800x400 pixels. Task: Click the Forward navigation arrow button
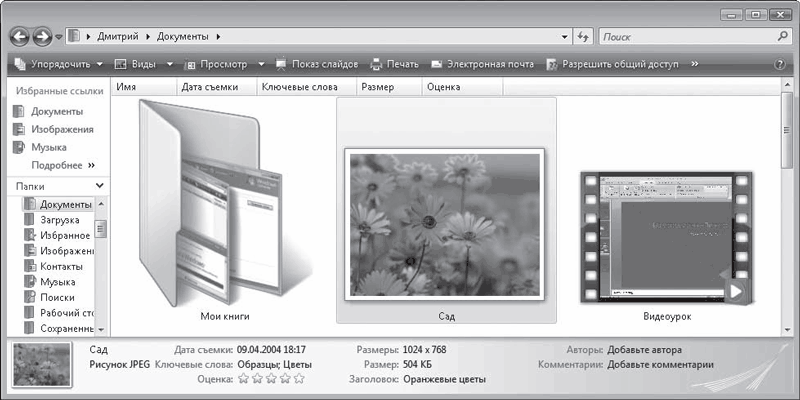click(x=42, y=36)
